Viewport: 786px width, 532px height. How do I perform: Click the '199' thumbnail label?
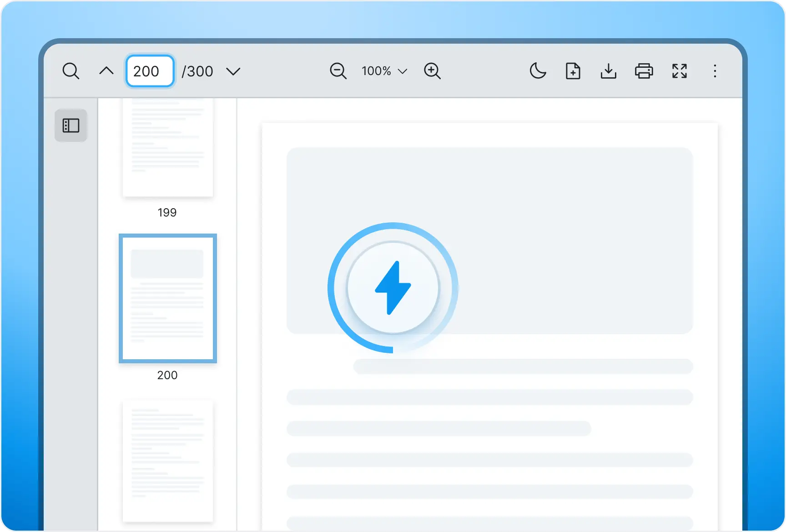pyautogui.click(x=167, y=212)
